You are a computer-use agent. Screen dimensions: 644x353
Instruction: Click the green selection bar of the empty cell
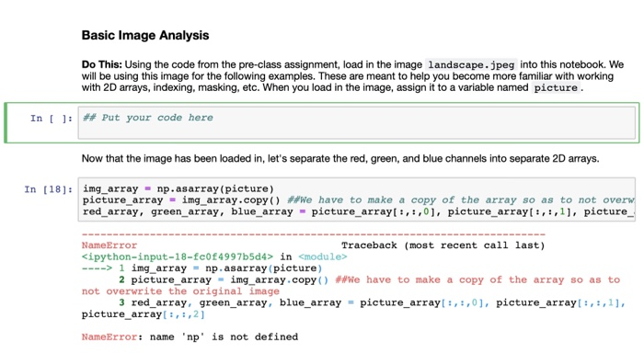6,123
